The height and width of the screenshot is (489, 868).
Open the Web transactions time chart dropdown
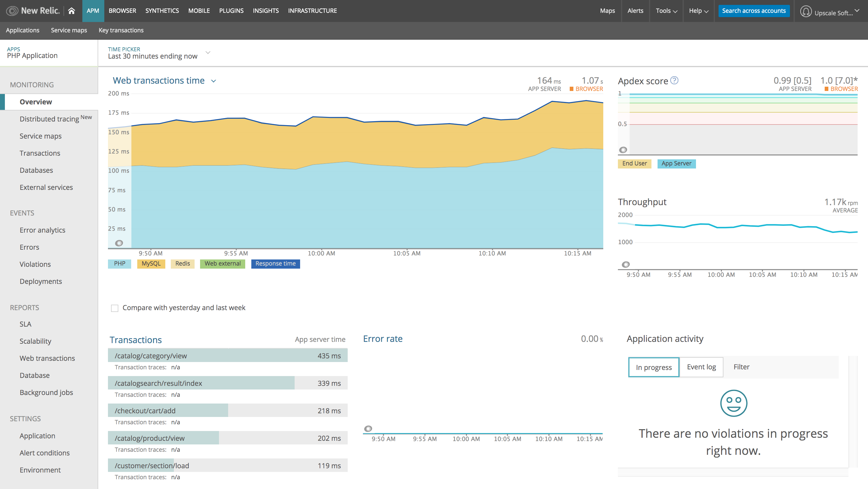(213, 81)
